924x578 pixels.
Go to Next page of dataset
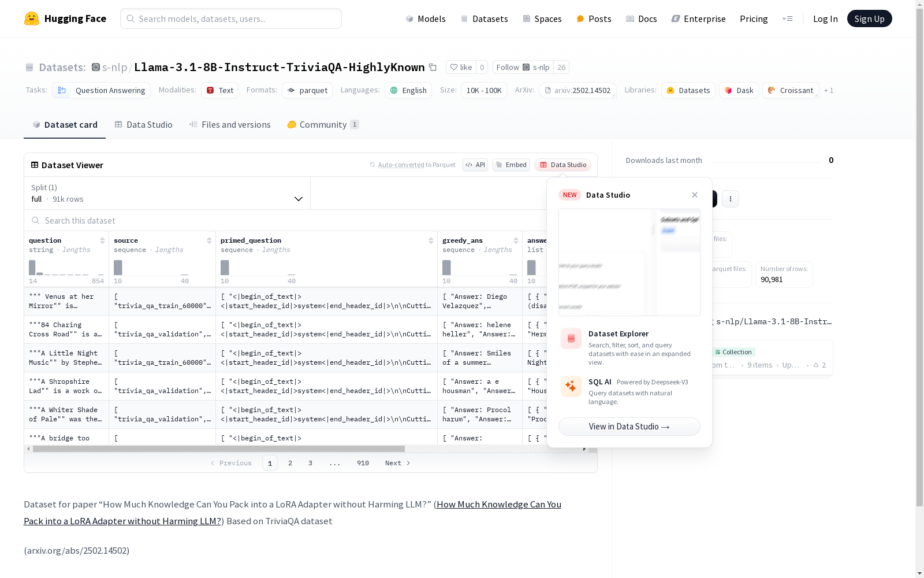tap(397, 463)
